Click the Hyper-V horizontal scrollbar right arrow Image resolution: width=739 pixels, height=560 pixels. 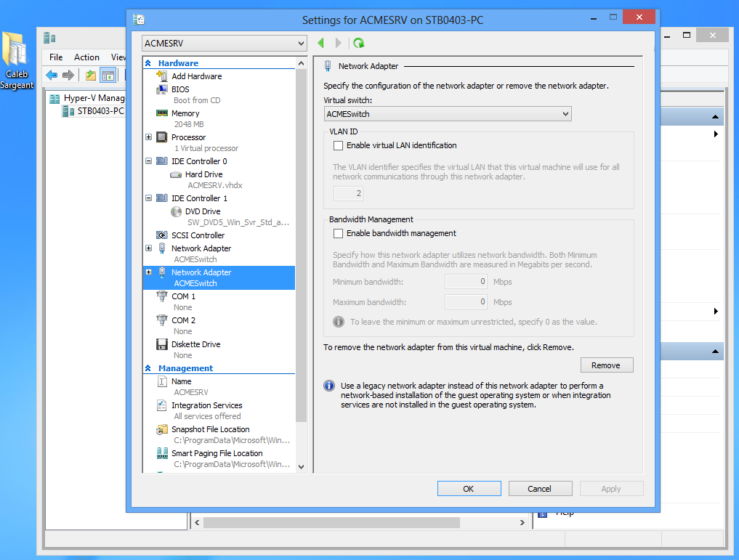click(x=522, y=522)
